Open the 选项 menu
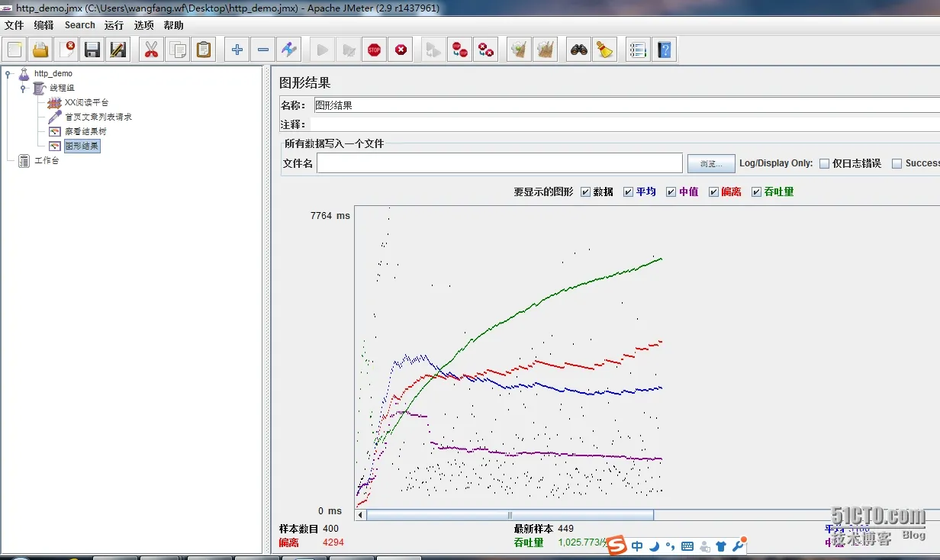940x560 pixels. (143, 25)
